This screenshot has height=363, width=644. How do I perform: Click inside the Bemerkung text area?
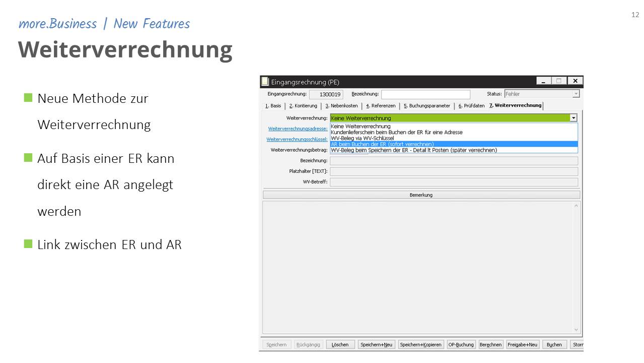tap(418, 267)
